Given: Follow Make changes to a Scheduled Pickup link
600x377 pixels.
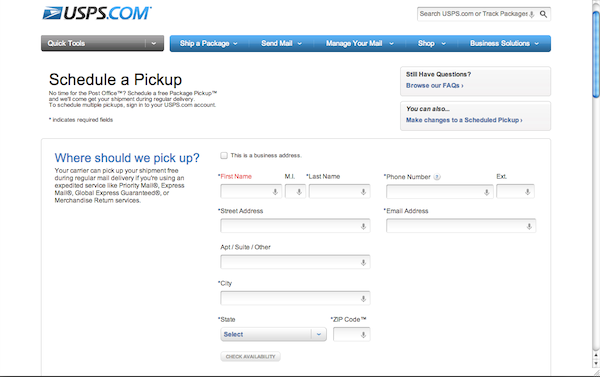Looking at the screenshot, I should (x=464, y=120).
